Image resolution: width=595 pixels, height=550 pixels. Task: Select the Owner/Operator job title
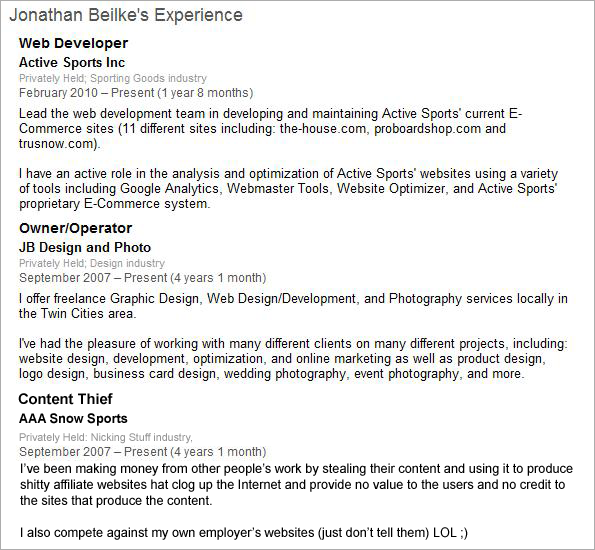[76, 228]
